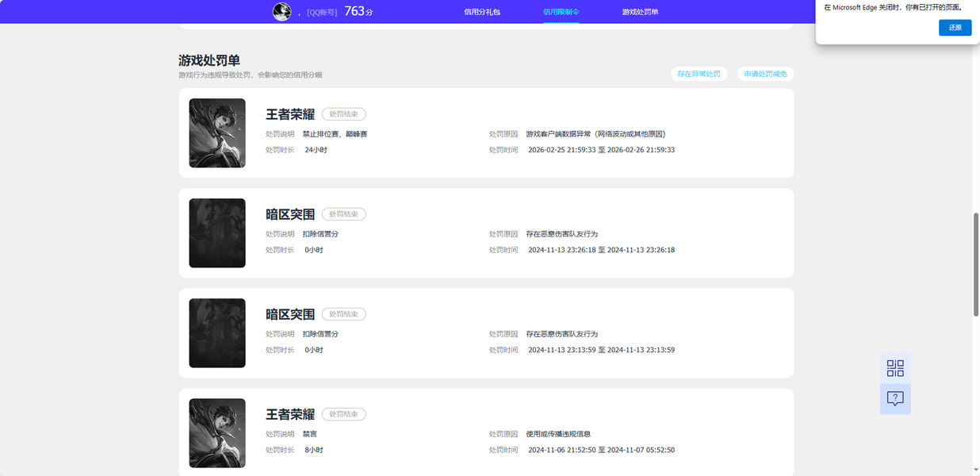
Task: Click the 2024-11-13 23:26:18 penalty time range
Action: [x=601, y=250]
